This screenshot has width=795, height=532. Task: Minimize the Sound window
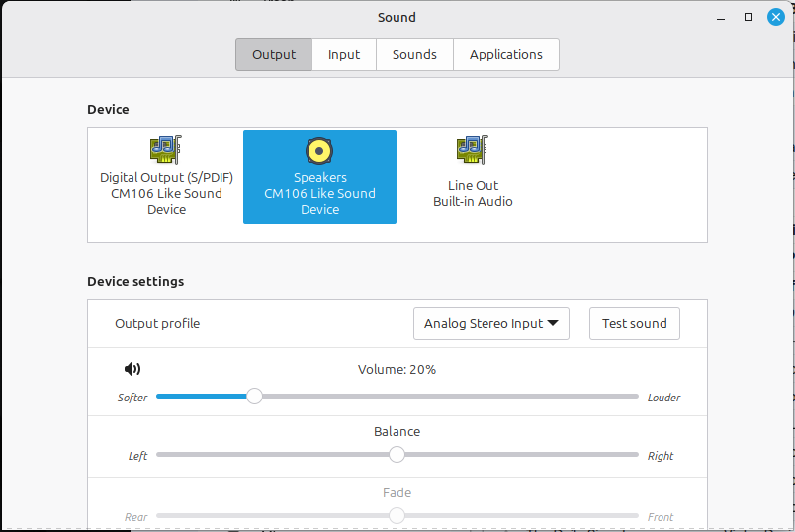click(722, 17)
